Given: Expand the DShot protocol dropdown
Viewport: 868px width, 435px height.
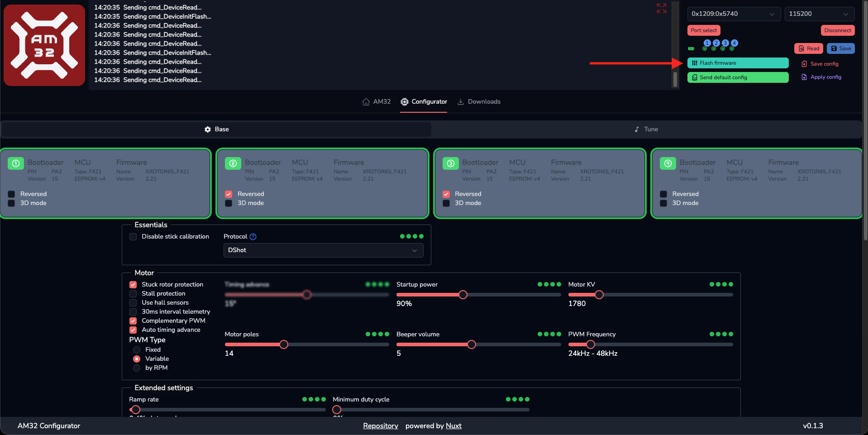Looking at the screenshot, I should click(323, 250).
